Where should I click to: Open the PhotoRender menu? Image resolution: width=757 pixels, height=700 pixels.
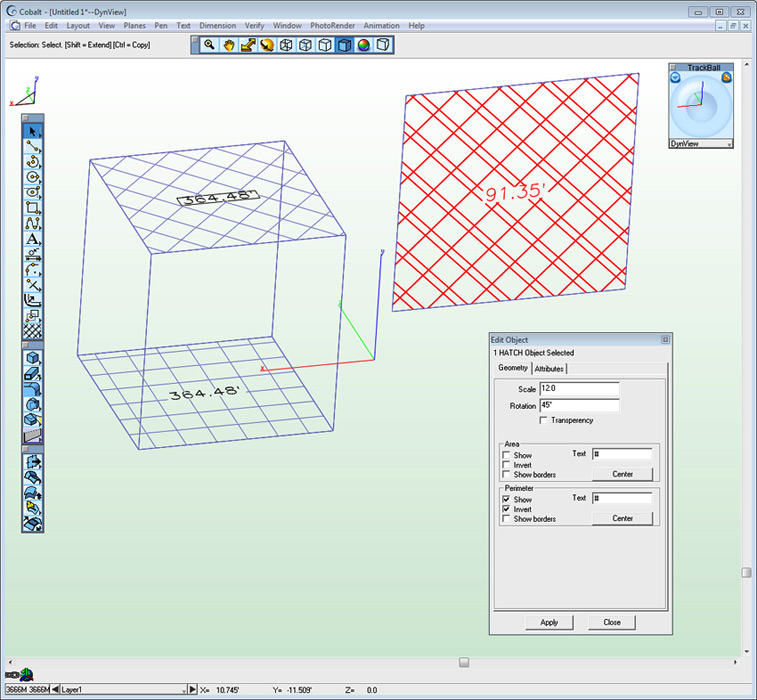pos(332,25)
